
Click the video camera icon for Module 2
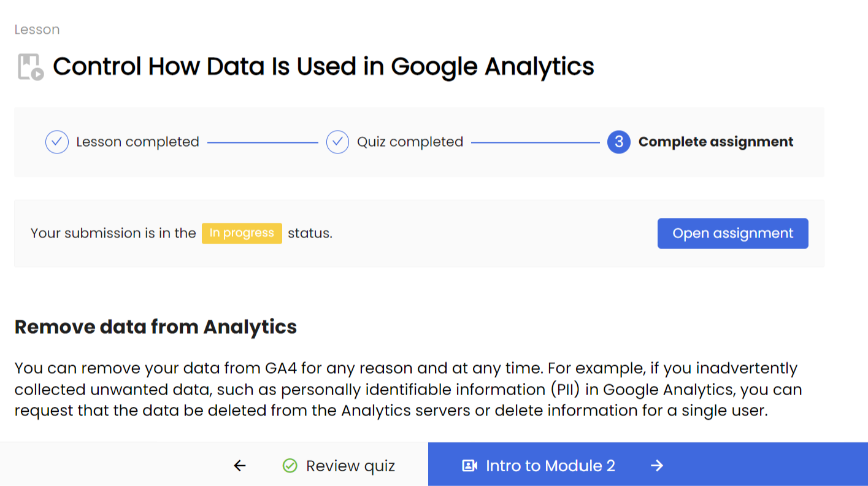click(469, 466)
